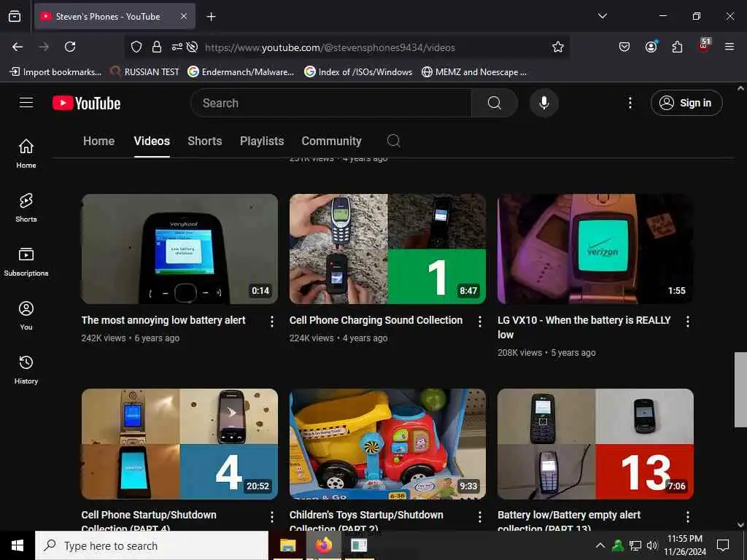The width and height of the screenshot is (747, 560).
Task: Open Cell Phone Startup/Shutdown PART 4 thumbnail
Action: point(179,444)
